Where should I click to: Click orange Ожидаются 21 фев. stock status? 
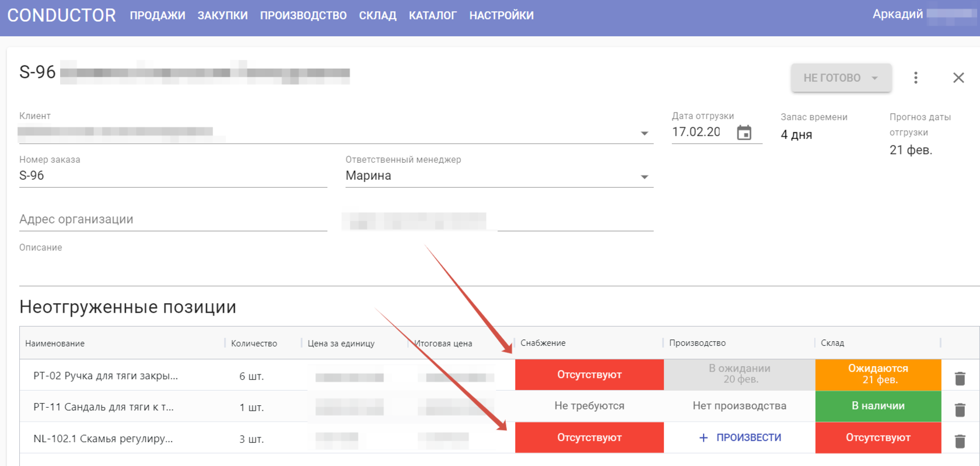coord(878,374)
